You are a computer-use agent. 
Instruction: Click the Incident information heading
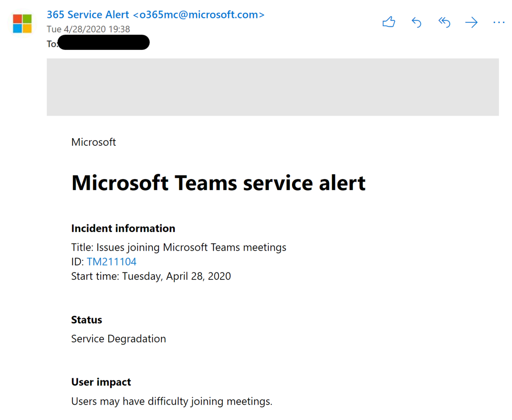(x=123, y=229)
